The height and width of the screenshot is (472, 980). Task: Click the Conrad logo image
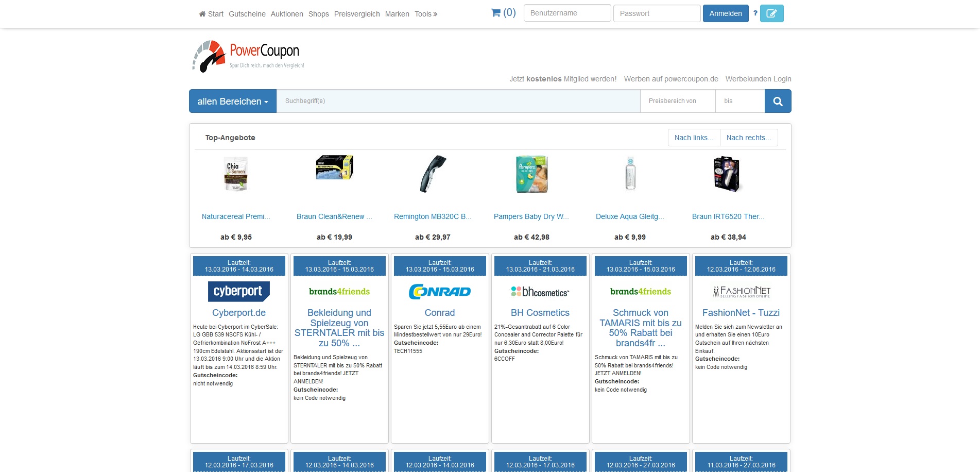coord(439,292)
